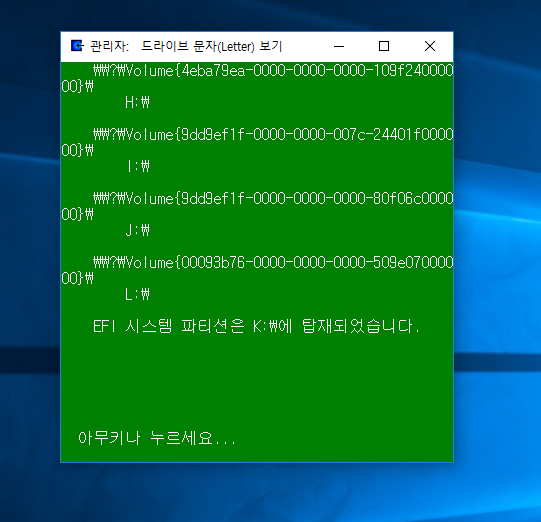Image resolution: width=541 pixels, height=522 pixels.
Task: Close the drive letter viewer window
Action: pos(430,46)
